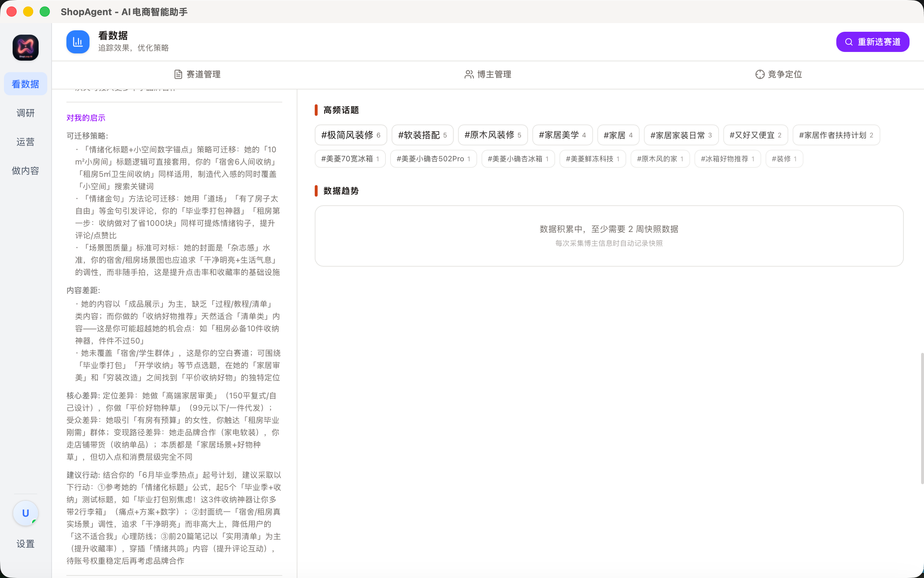Screen dimensions: 924x578
Task: Click the people icon on 博主管理
Action: [468, 74]
